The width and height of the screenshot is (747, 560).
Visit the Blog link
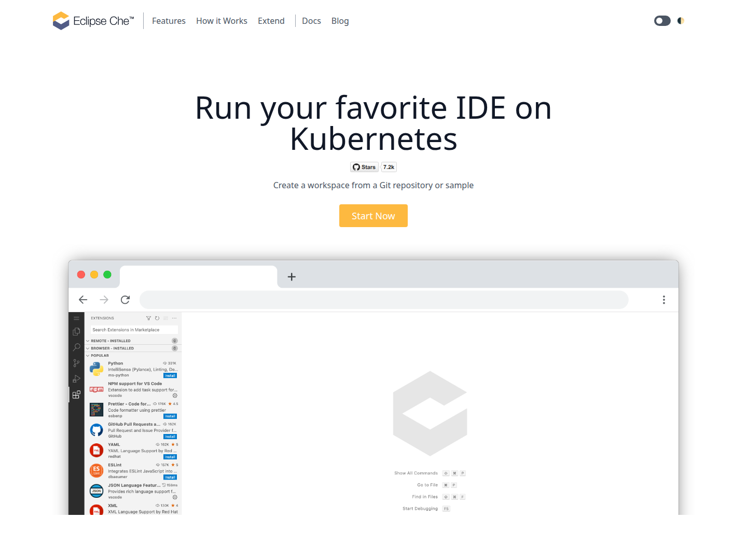pyautogui.click(x=340, y=21)
